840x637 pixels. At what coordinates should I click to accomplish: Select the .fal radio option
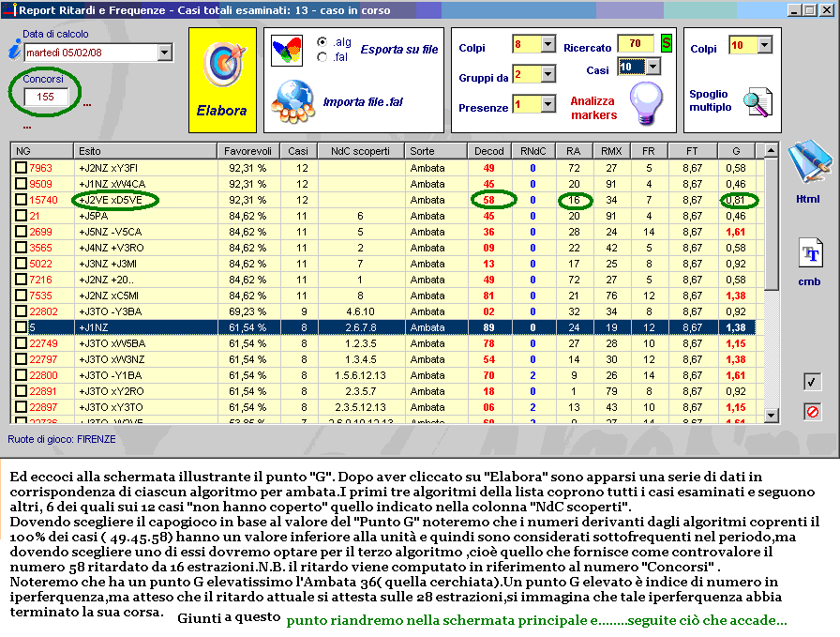pos(322,57)
